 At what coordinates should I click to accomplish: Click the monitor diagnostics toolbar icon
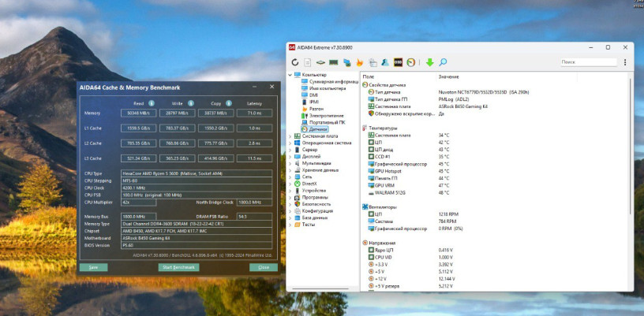pyautogui.click(x=347, y=62)
